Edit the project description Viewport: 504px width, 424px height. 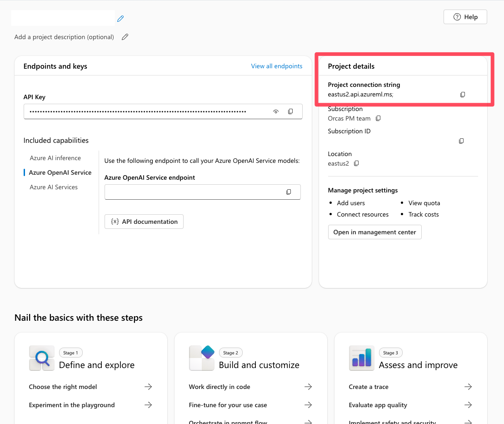click(x=125, y=37)
